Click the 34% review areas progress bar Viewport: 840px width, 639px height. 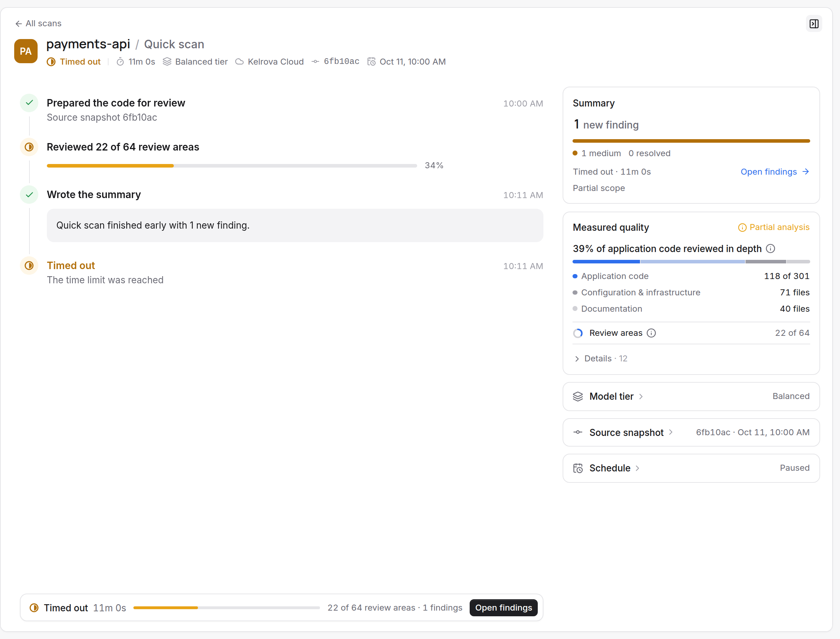[x=232, y=166]
